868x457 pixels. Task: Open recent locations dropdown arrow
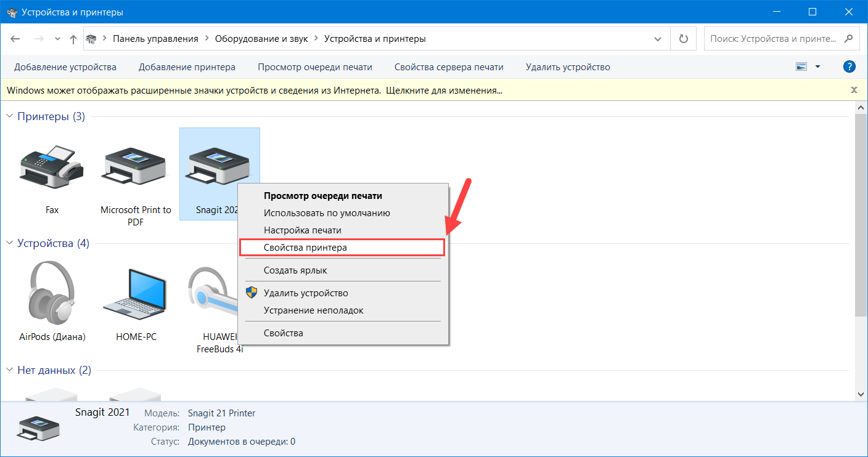click(x=57, y=39)
